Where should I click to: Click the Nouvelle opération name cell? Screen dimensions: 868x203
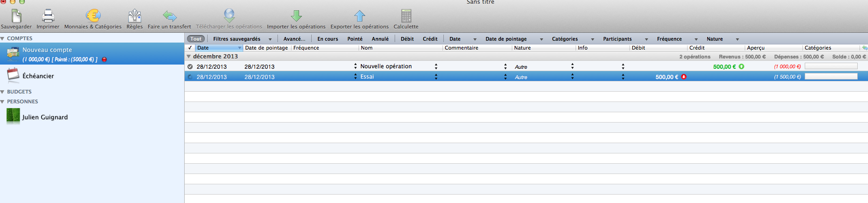386,66
